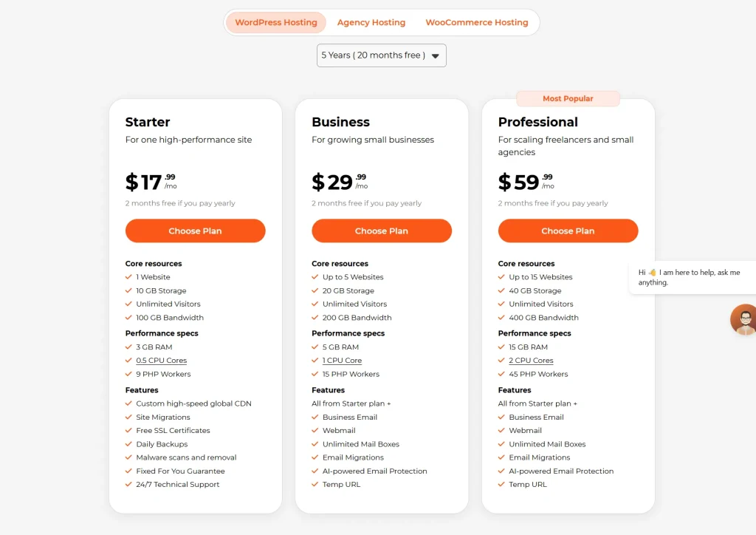Open chat by clicking the support avatar icon

pyautogui.click(x=744, y=319)
